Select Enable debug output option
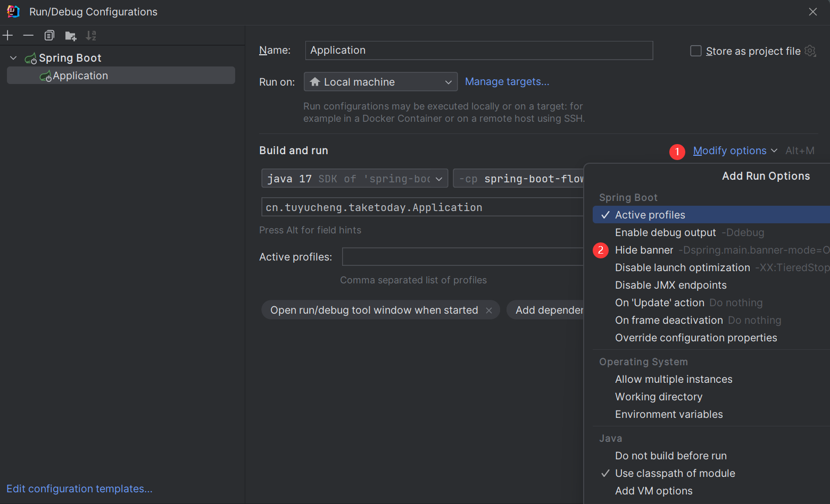The width and height of the screenshot is (830, 504). point(711,232)
